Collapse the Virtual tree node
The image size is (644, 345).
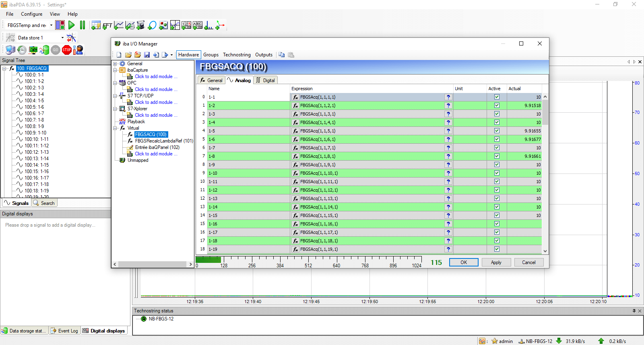[x=115, y=128]
